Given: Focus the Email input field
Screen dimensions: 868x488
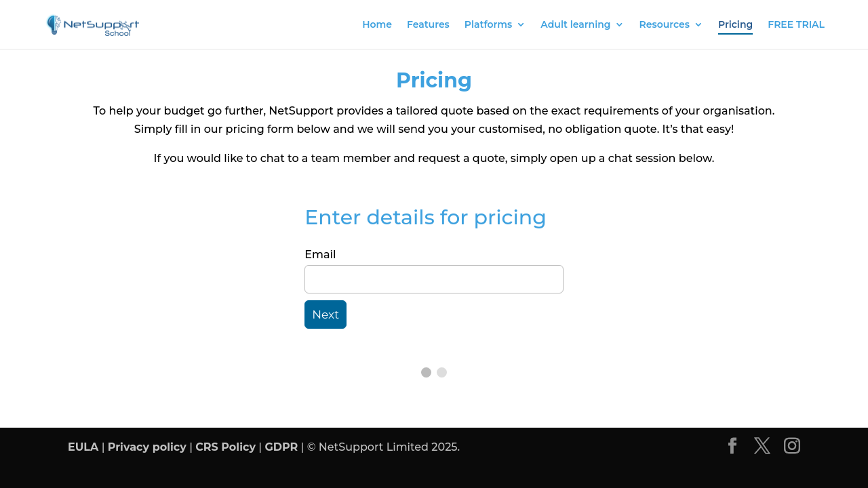Looking at the screenshot, I should [434, 279].
